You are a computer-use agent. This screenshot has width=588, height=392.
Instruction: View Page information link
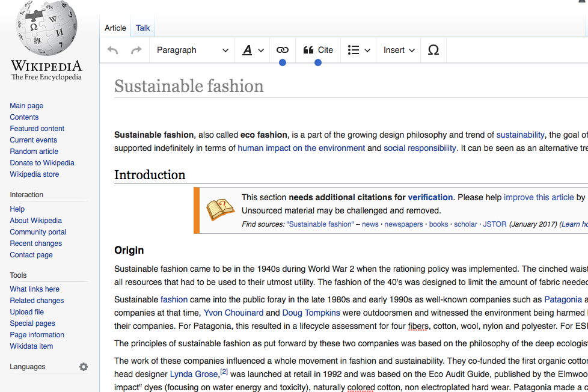point(37,335)
